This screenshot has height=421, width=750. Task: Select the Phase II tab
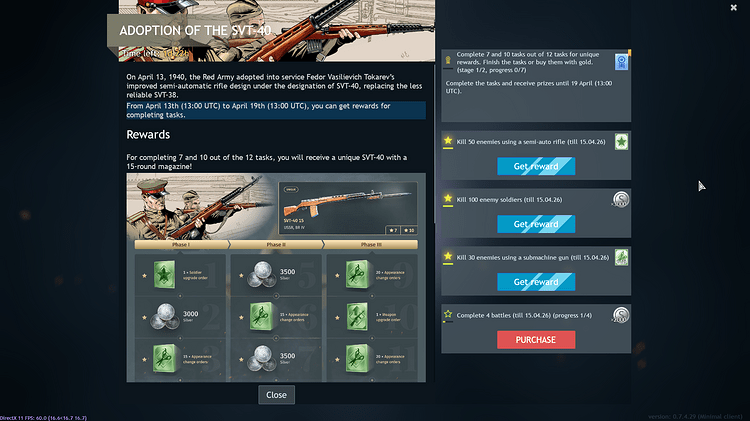click(x=276, y=244)
